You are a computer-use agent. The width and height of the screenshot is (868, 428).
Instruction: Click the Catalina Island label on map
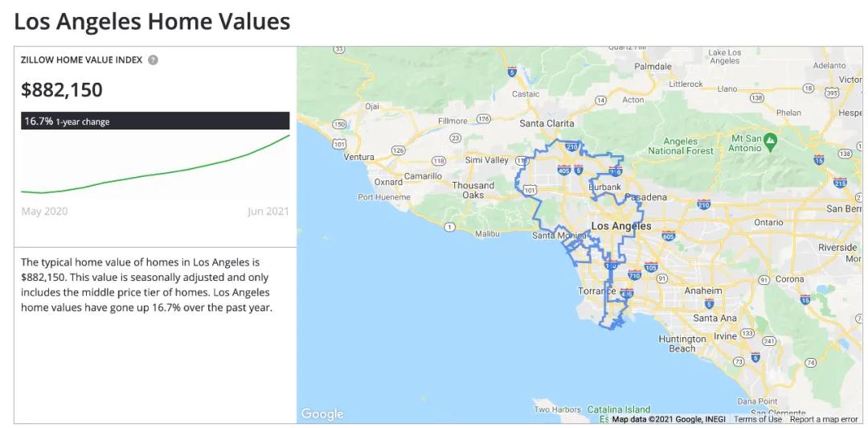(x=616, y=409)
